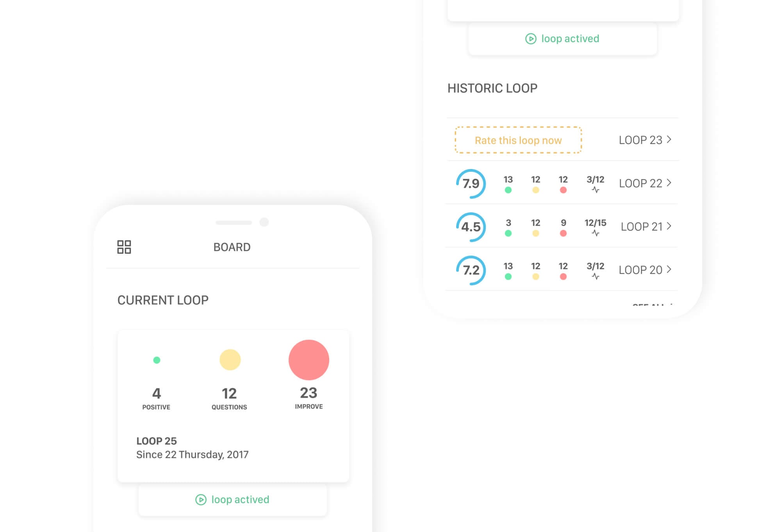781x532 pixels.
Task: Open the BOARD menu tab
Action: (x=232, y=247)
